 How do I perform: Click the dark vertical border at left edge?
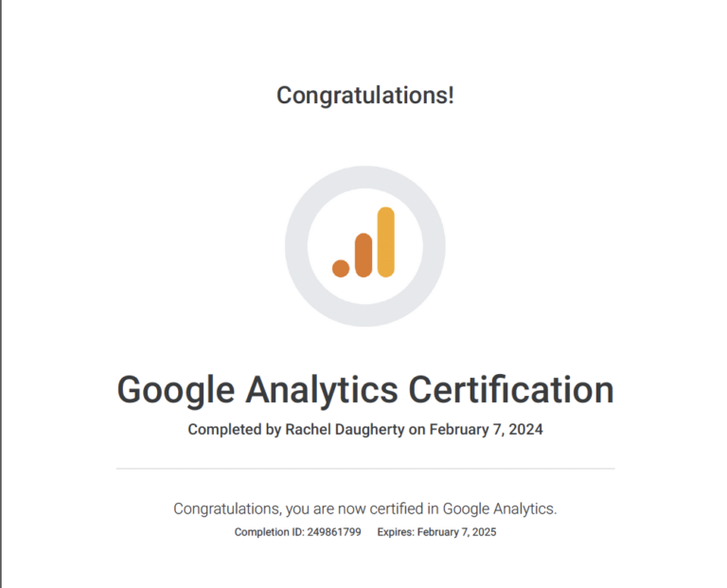coord(1,294)
